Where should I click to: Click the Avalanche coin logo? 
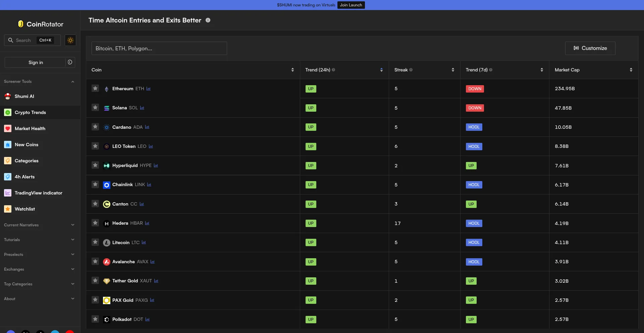(x=107, y=262)
